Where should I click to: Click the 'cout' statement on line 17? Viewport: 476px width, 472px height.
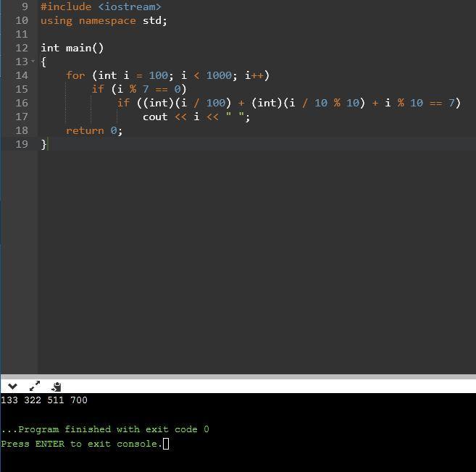(155, 117)
